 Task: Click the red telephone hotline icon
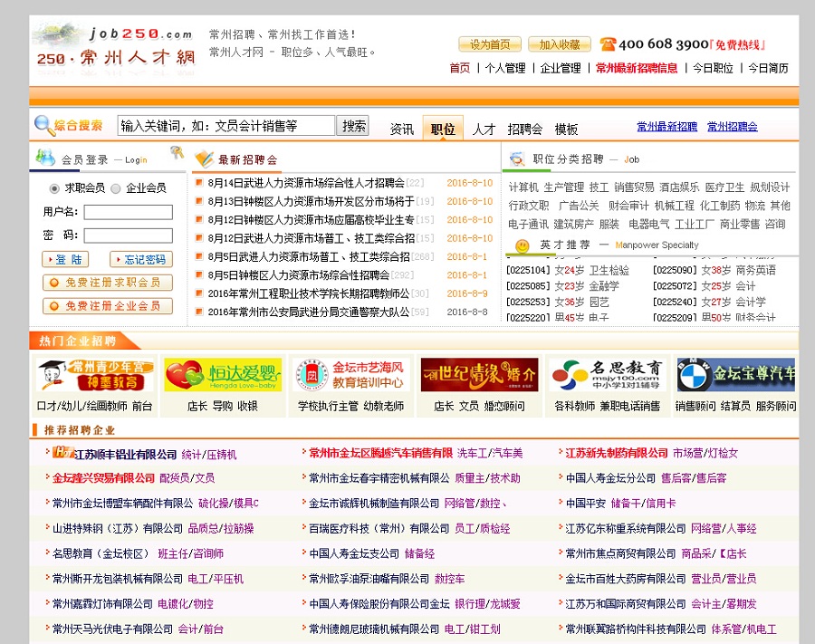pos(607,44)
